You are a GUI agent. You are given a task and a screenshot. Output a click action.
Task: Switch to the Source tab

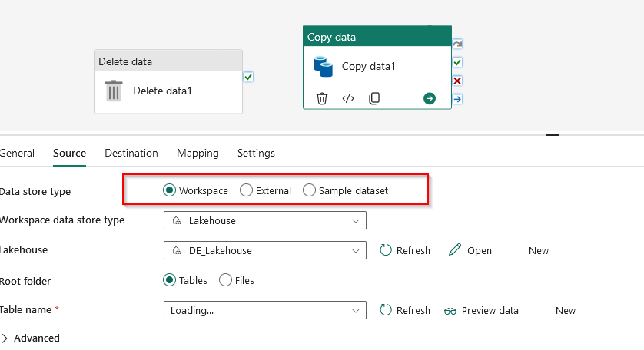click(69, 153)
